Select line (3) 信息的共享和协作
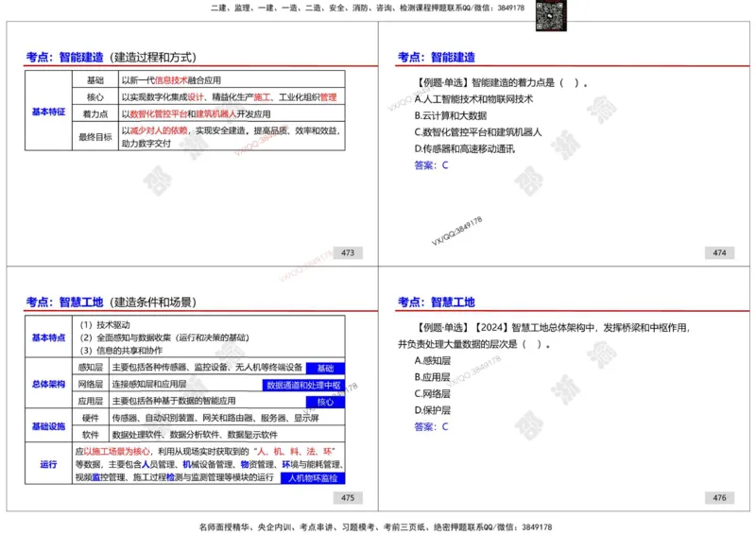The image size is (756, 535). tap(121, 351)
